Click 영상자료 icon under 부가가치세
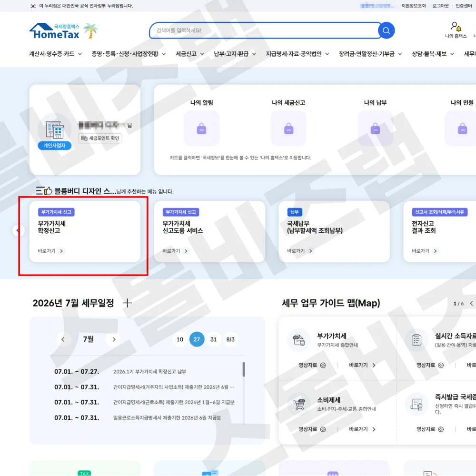 coord(323,365)
